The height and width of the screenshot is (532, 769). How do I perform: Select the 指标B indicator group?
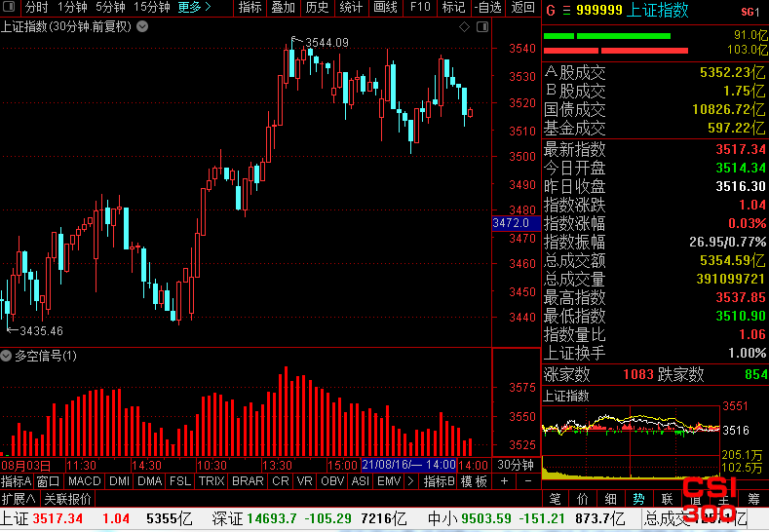(440, 481)
